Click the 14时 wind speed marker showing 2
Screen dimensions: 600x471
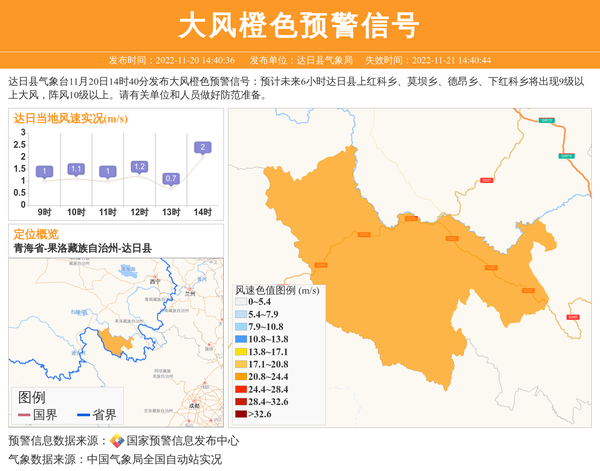coord(203,148)
